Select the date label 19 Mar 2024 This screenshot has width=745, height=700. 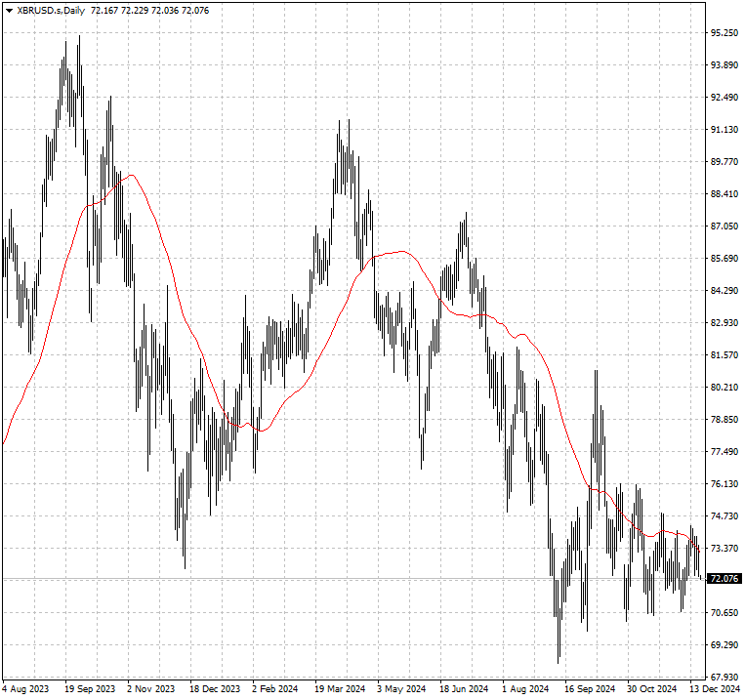(340, 688)
